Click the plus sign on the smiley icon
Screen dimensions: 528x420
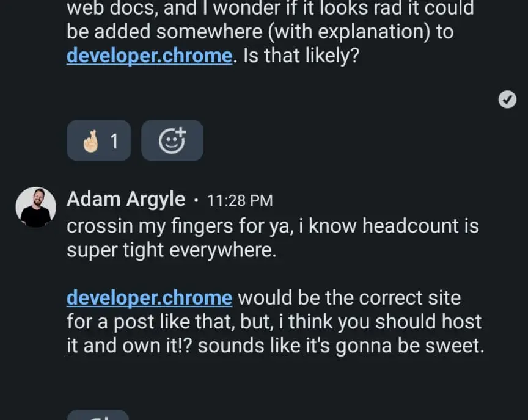click(x=181, y=132)
